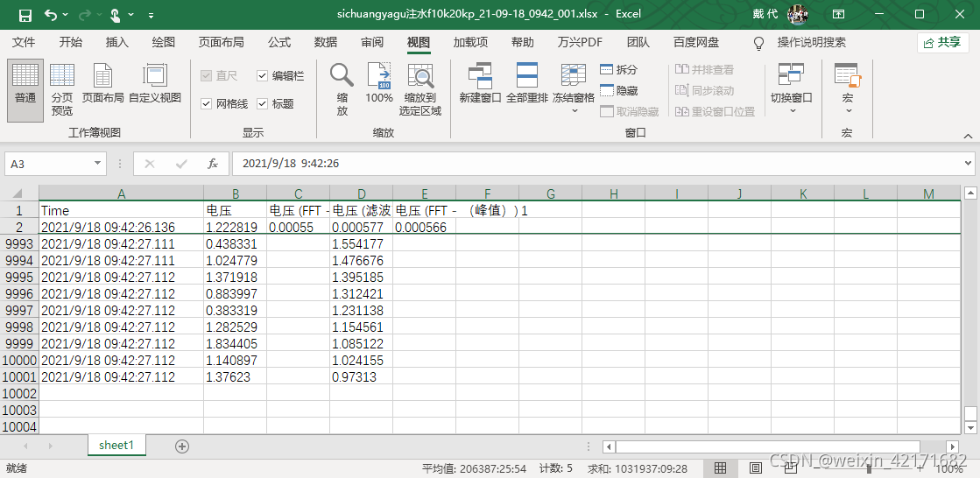Viewport: 980px width, 478px height.
Task: Expand the formula bar chevron
Action: [x=968, y=164]
